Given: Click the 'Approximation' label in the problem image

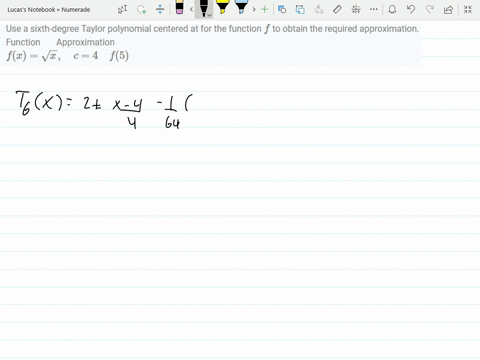Looking at the screenshot, I should [x=85, y=42].
